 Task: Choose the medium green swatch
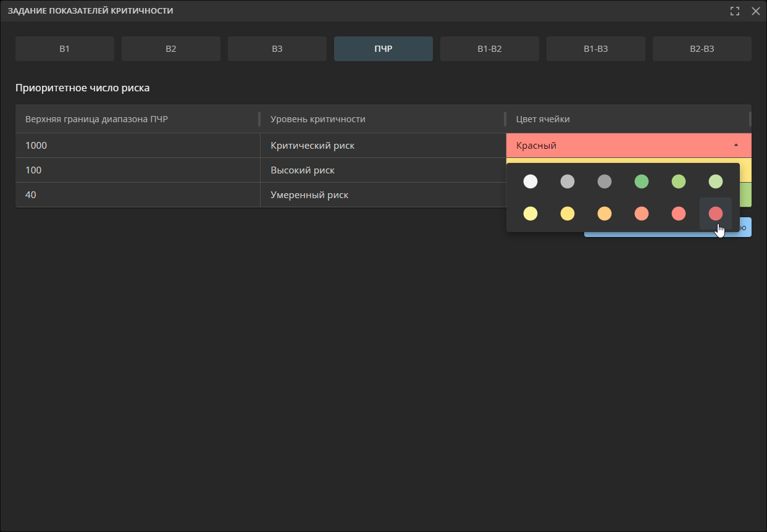tap(679, 181)
